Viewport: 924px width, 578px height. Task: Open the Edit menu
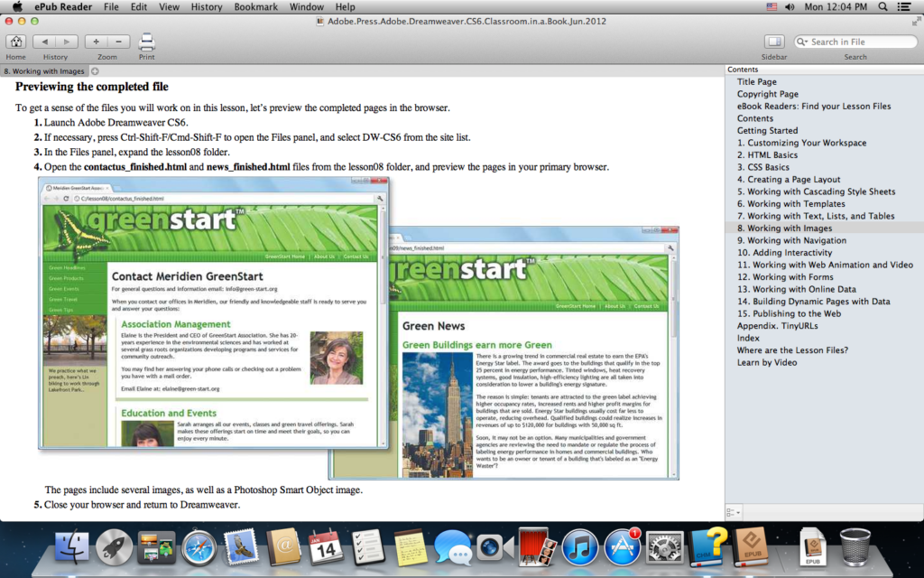[138, 7]
